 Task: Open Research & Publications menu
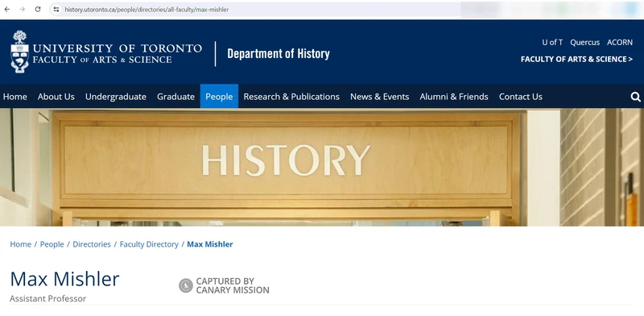click(x=291, y=97)
